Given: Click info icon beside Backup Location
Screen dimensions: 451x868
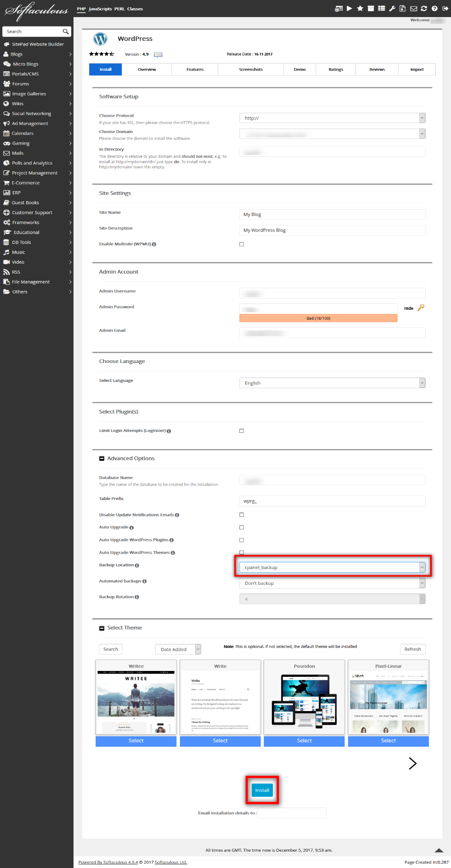Looking at the screenshot, I should click(137, 565).
